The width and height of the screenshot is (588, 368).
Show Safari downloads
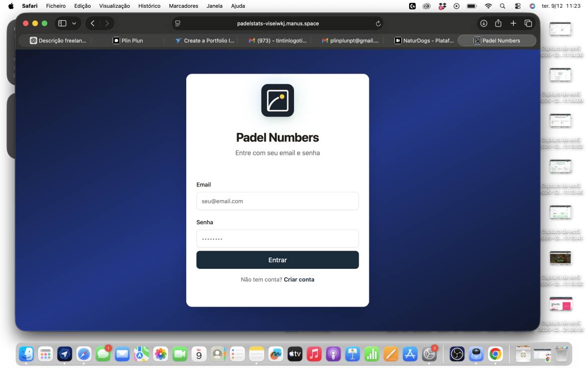tap(484, 23)
